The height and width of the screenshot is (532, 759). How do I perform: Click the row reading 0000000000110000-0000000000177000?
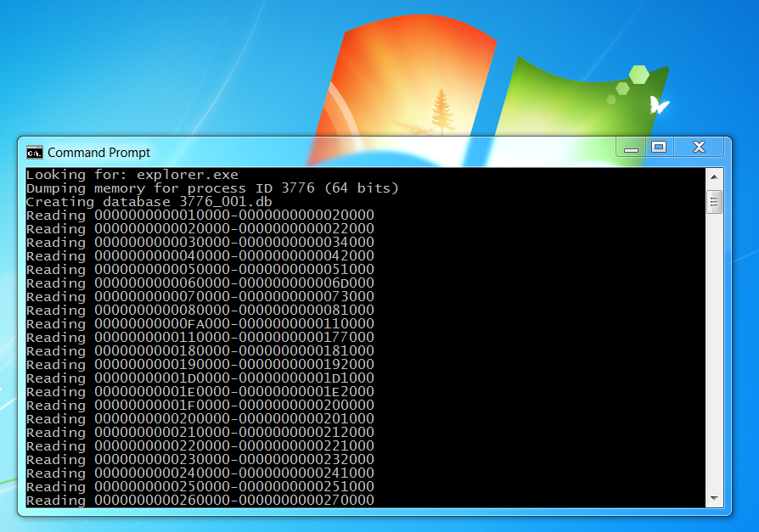click(200, 337)
